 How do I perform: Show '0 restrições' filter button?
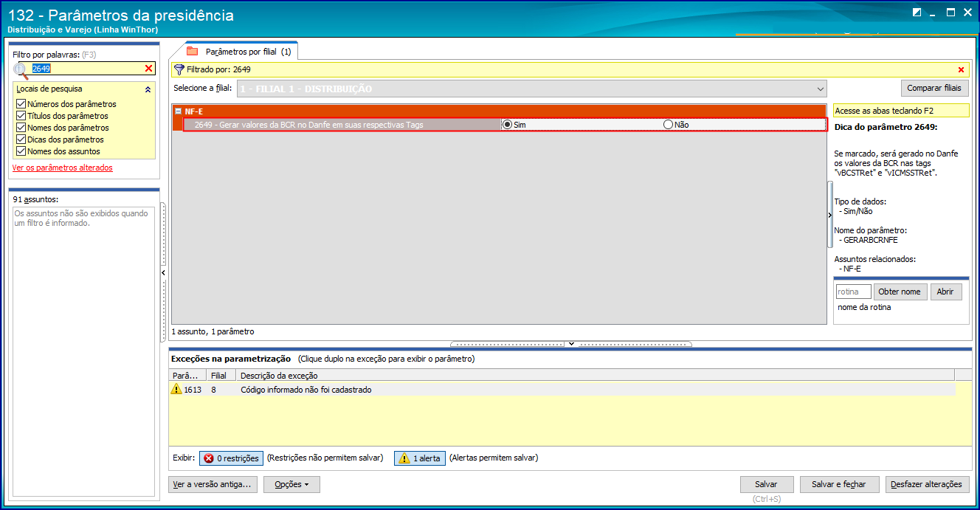(231, 458)
